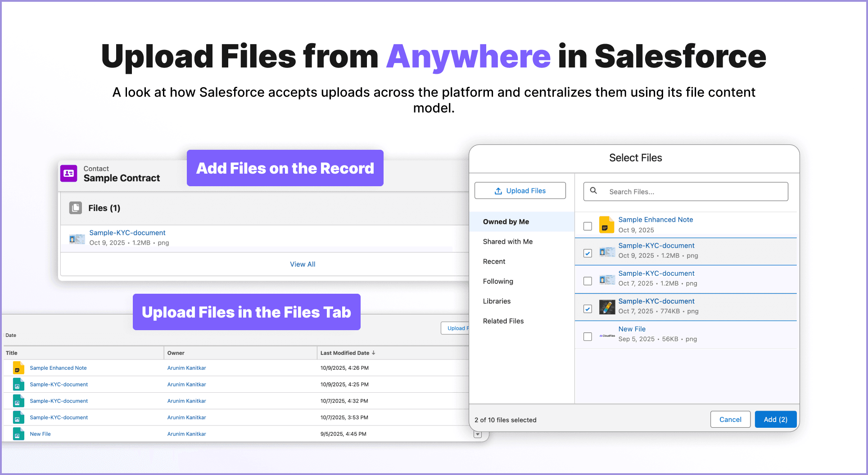Click the Last Modified Date sort arrow
The height and width of the screenshot is (475, 868).
tap(374, 353)
